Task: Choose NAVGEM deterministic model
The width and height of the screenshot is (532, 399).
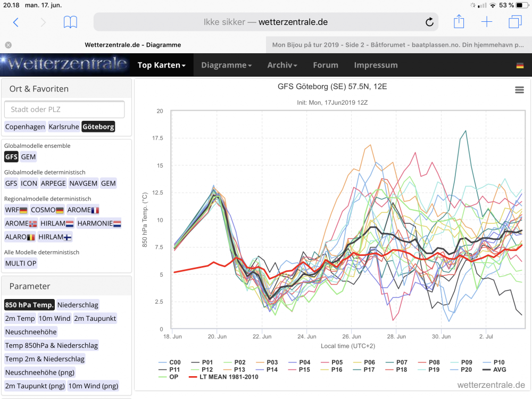Action: (84, 183)
